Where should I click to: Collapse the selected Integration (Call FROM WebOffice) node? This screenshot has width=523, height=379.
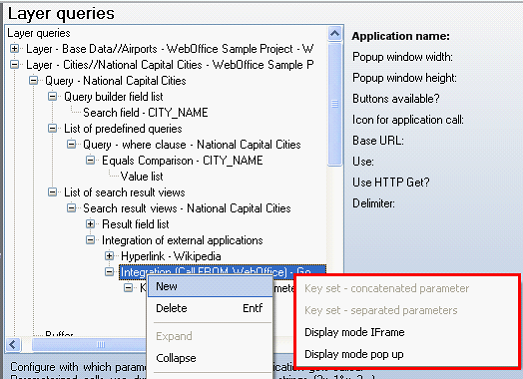[109, 272]
